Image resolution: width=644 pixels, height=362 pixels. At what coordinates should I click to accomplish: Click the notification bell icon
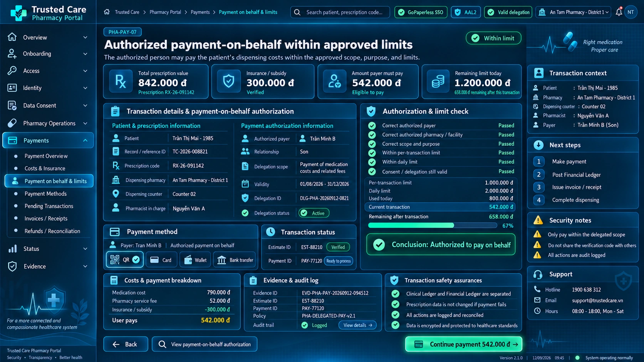point(619,12)
